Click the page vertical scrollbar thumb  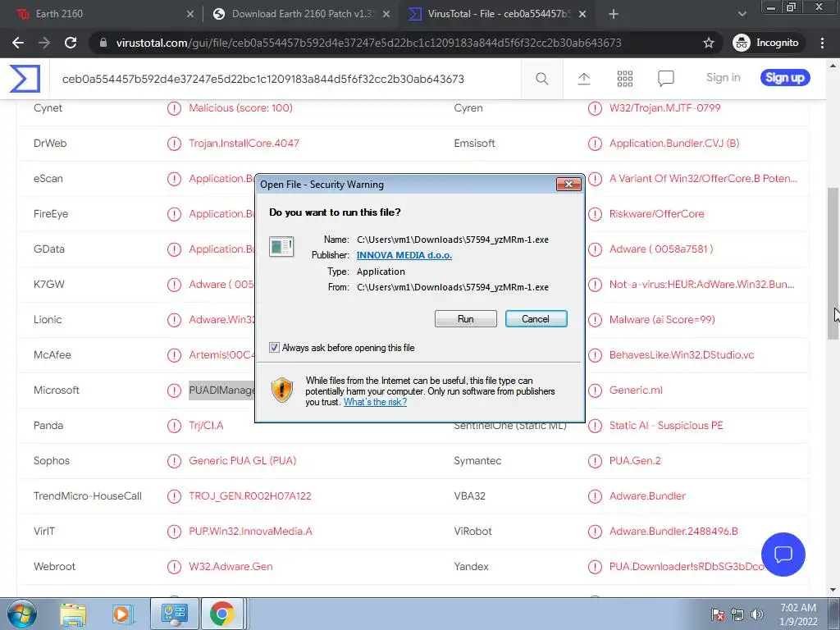(832, 263)
